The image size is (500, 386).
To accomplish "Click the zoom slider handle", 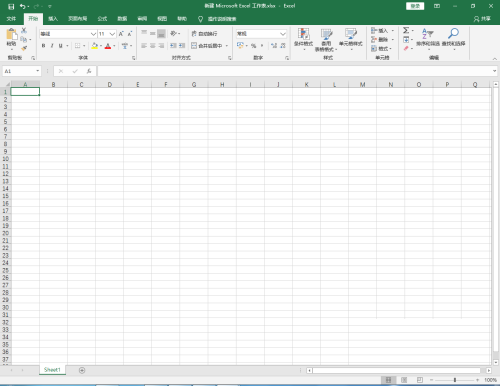I will (x=455, y=380).
